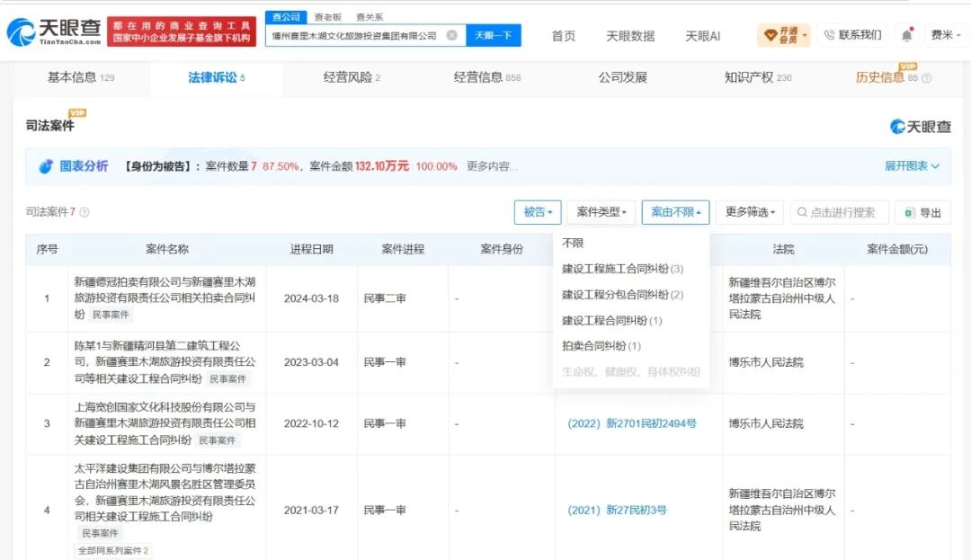Viewport: 971px width, 560px height.
Task: Open the TianYanCha logo home link
Action: 54,31
